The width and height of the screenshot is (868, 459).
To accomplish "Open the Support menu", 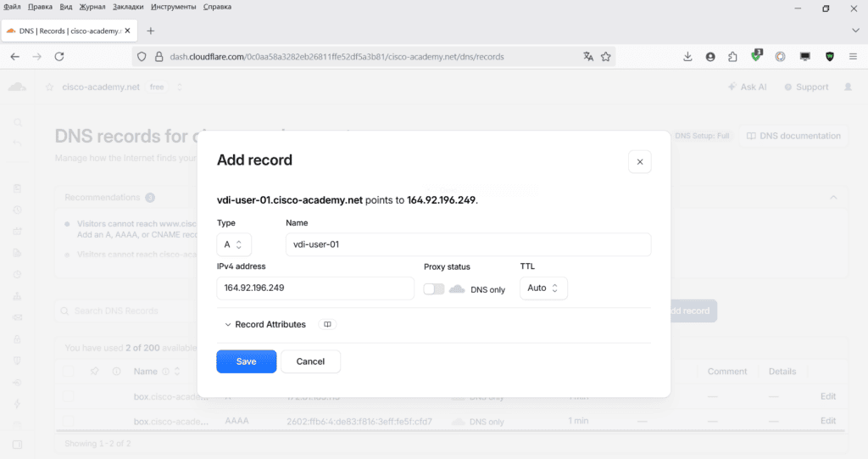I will click(807, 87).
